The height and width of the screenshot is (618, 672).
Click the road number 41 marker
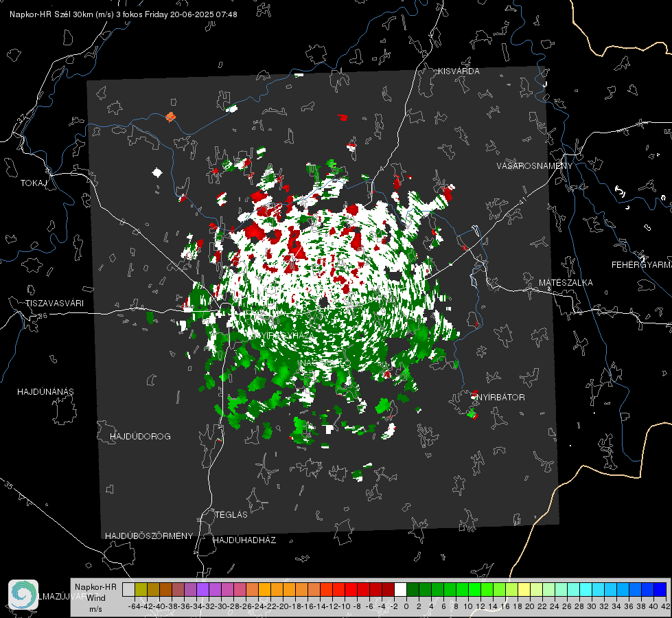point(522,201)
